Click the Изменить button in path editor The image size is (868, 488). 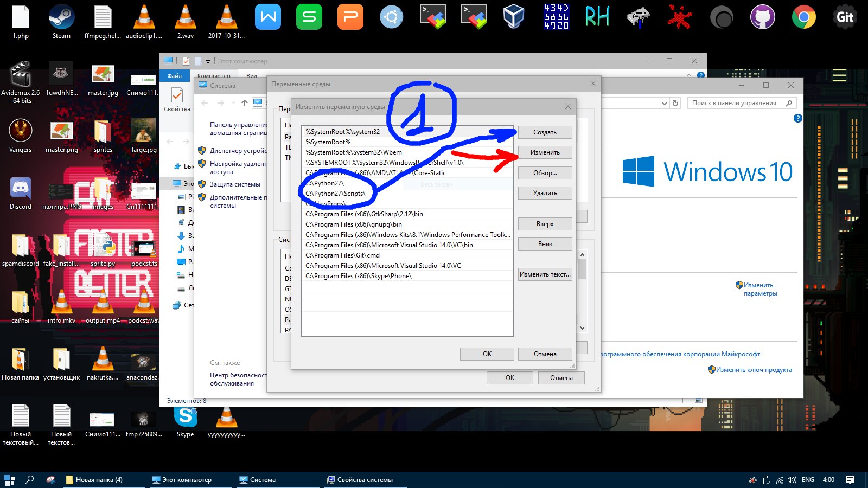pyautogui.click(x=545, y=152)
